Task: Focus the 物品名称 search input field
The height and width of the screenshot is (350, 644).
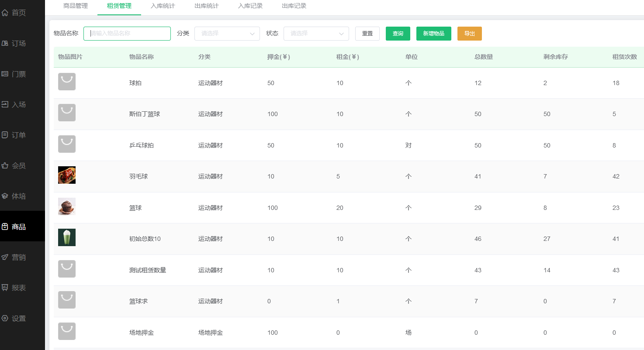Action: click(127, 34)
